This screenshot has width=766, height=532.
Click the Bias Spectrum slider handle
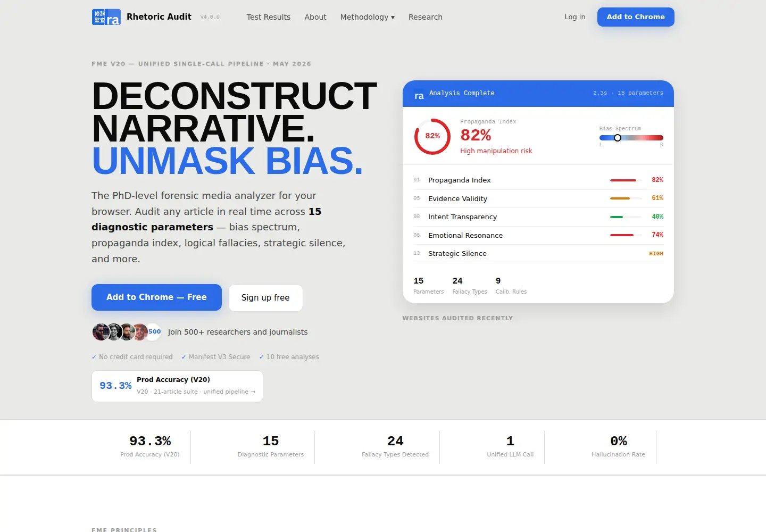(618, 138)
